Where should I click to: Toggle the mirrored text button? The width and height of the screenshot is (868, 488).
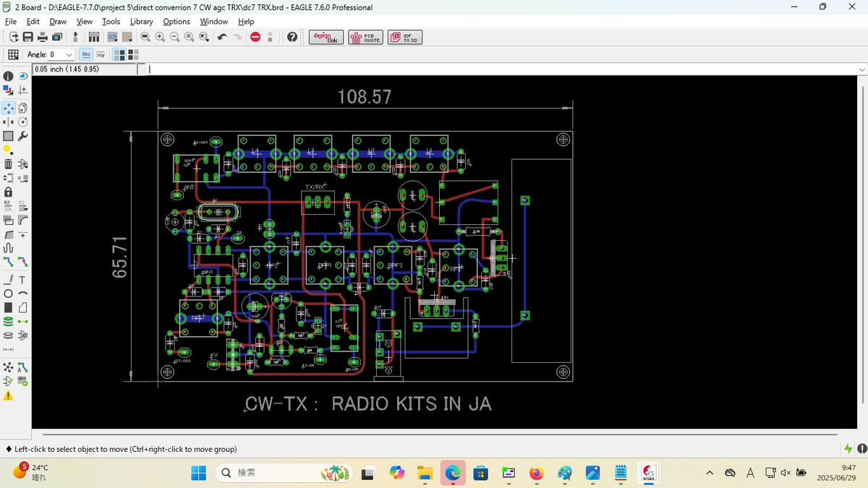coord(101,54)
